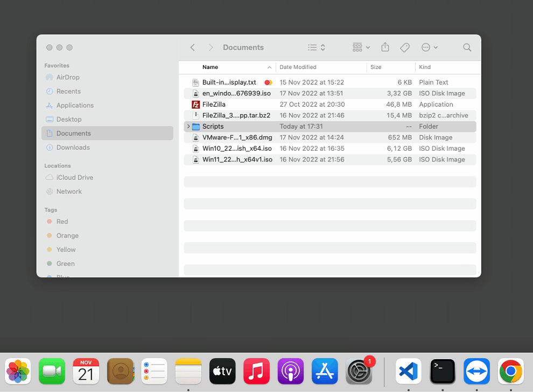Click the FileZilla red app icon
Viewport: 533px width, 392px height.
[x=195, y=104]
